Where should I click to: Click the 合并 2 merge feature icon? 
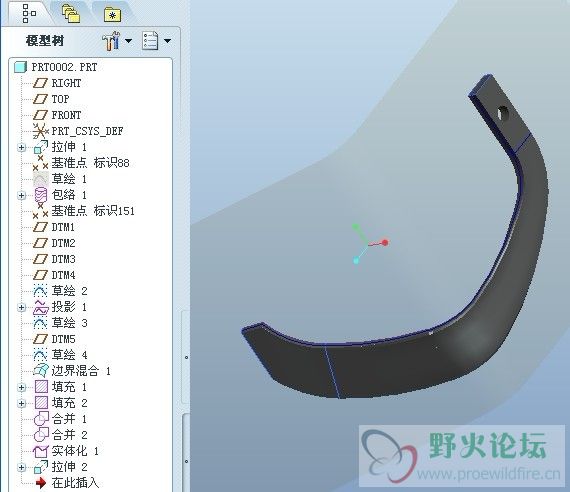click(x=41, y=435)
